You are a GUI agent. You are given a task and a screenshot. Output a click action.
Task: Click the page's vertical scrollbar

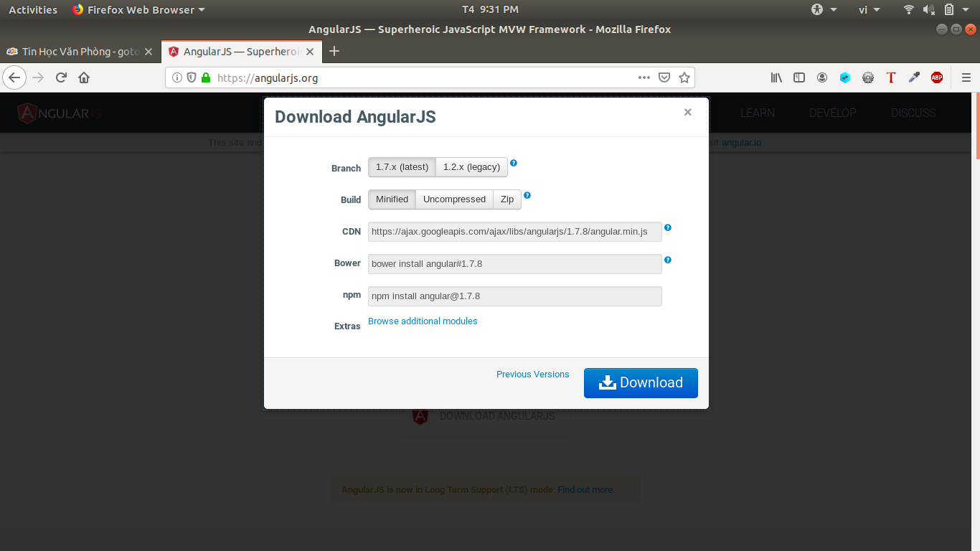tap(977, 126)
